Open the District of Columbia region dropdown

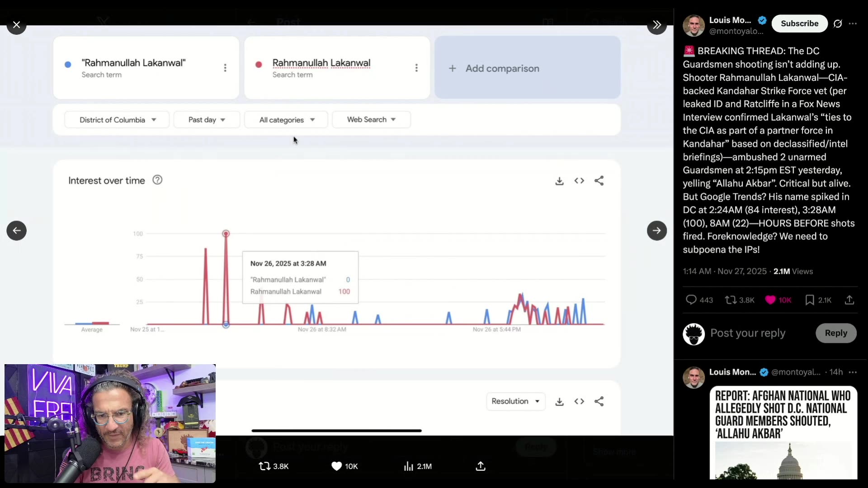coord(117,120)
